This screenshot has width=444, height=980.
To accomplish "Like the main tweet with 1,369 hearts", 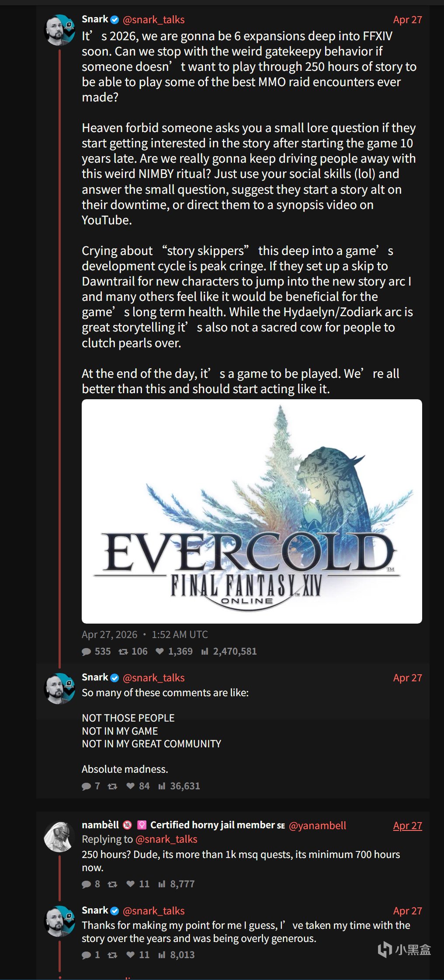I will point(160,652).
